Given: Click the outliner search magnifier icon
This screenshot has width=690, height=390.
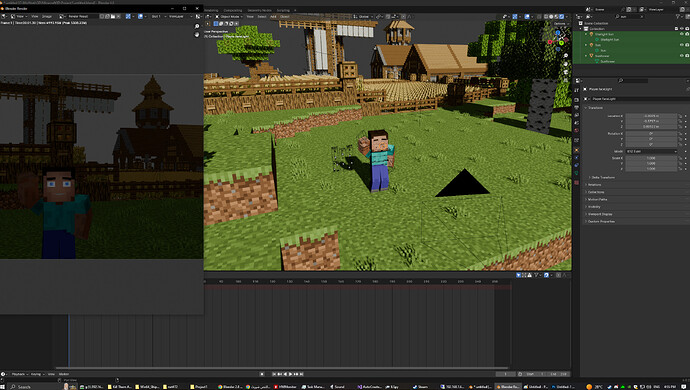Looking at the screenshot, I should [x=617, y=16].
